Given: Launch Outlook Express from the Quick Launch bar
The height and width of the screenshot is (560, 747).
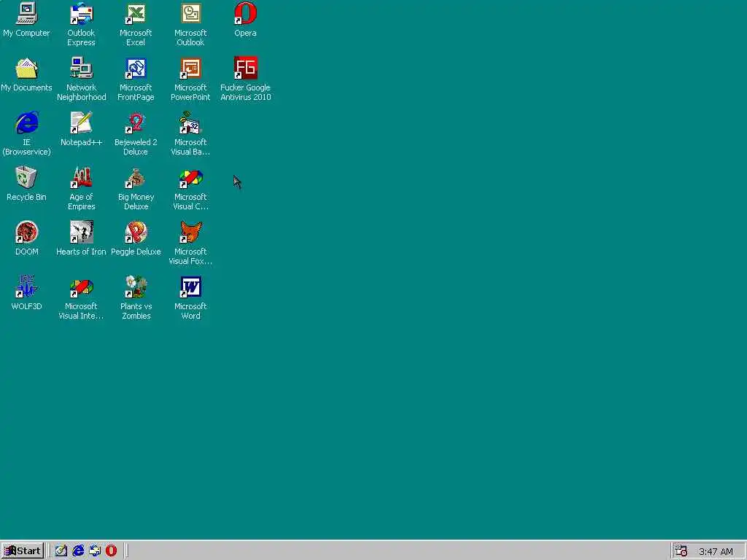Looking at the screenshot, I should (95, 551).
